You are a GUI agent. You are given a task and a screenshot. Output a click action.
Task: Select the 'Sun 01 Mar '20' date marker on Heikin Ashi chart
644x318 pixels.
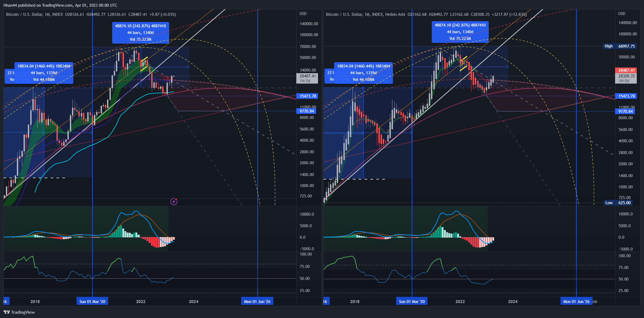point(412,301)
